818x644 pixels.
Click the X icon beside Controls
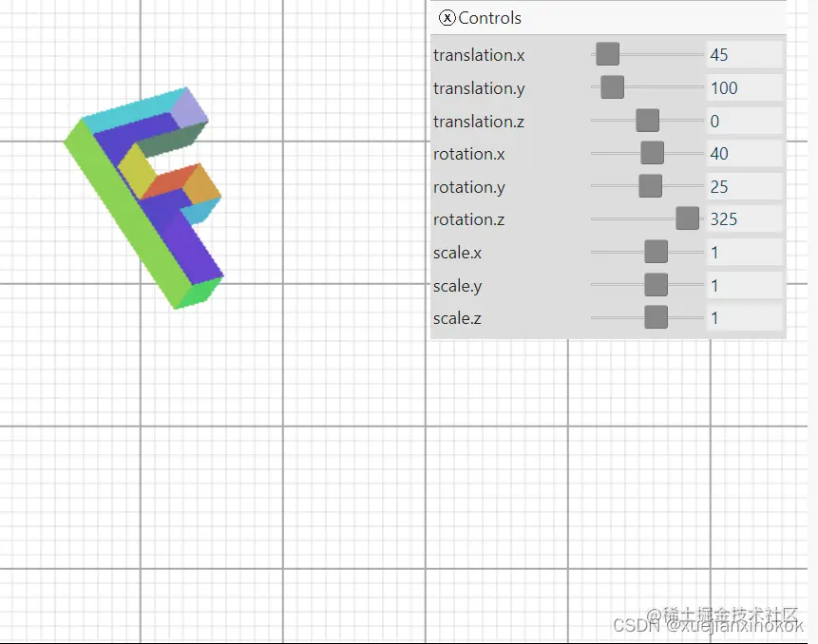[x=447, y=18]
